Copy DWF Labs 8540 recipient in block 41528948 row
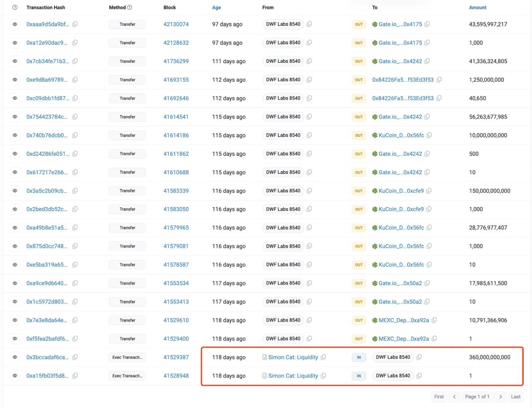The height and width of the screenshot is (408, 532). coord(419,375)
